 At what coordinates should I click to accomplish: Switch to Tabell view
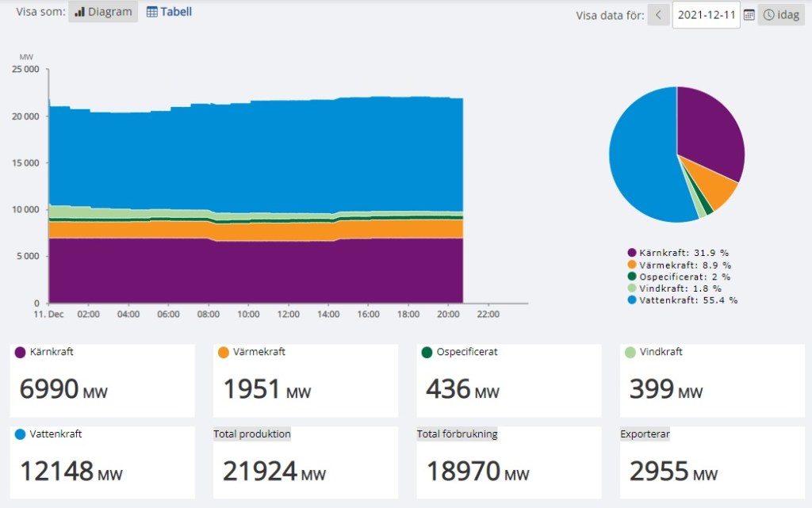pos(169,12)
